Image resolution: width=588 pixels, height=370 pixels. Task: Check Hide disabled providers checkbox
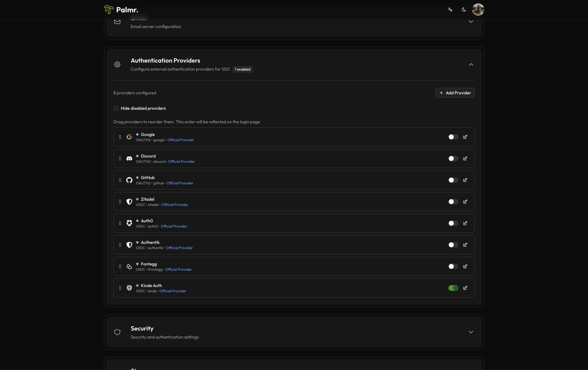pyautogui.click(x=116, y=108)
